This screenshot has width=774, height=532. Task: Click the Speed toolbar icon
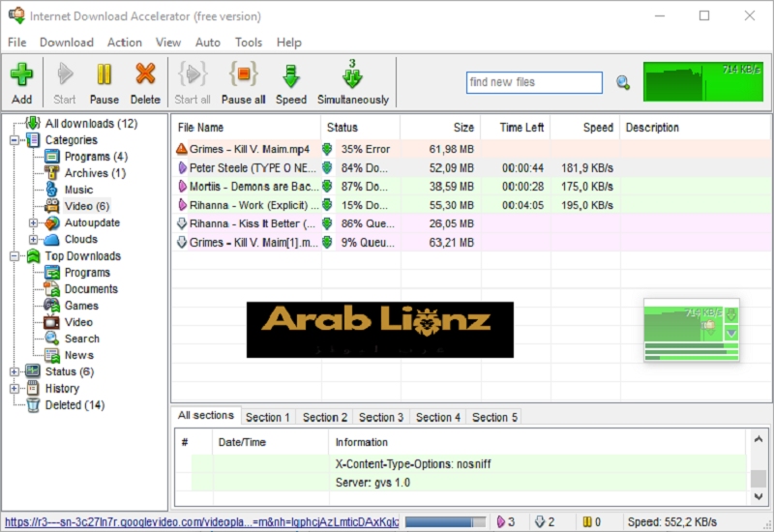pos(291,83)
